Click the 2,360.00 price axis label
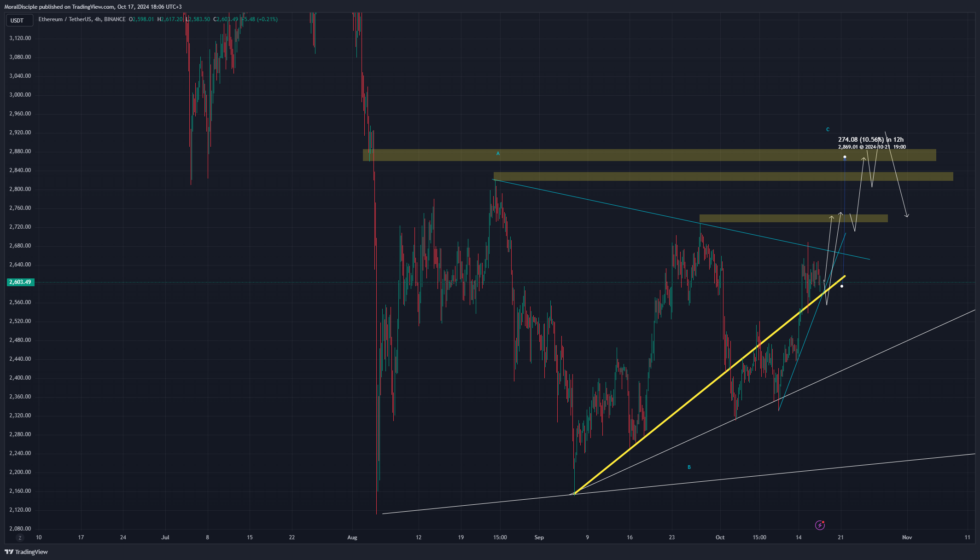 20,397
